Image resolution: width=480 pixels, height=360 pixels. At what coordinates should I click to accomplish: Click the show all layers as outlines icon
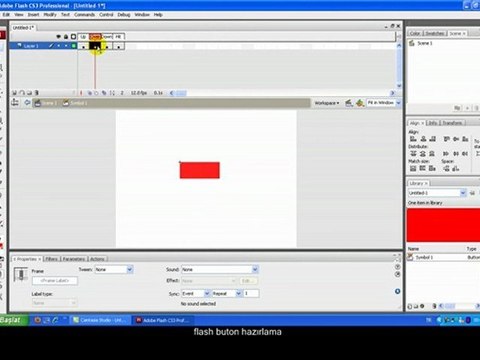pos(74,37)
